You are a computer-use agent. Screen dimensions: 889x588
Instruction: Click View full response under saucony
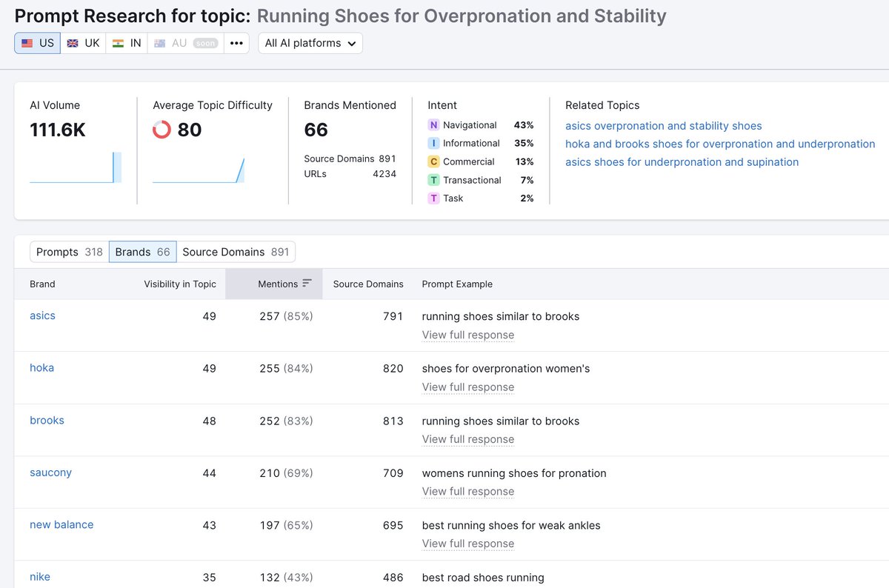point(467,491)
